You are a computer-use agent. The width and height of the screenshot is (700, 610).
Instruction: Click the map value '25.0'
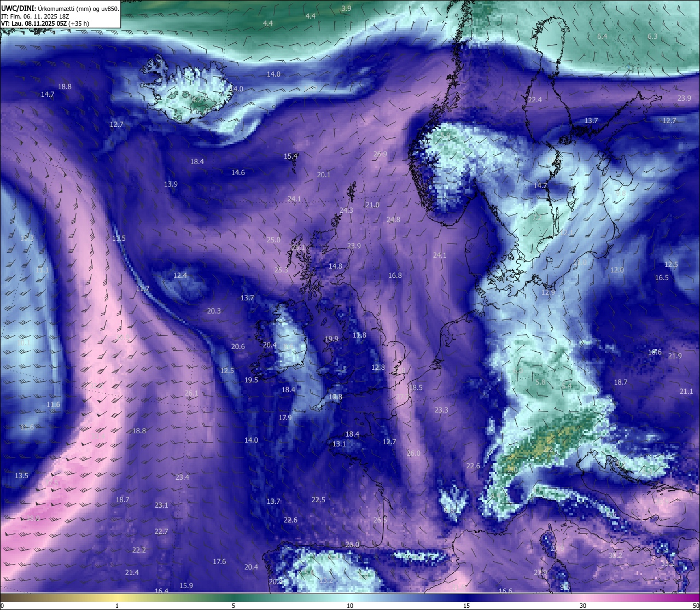point(273,240)
